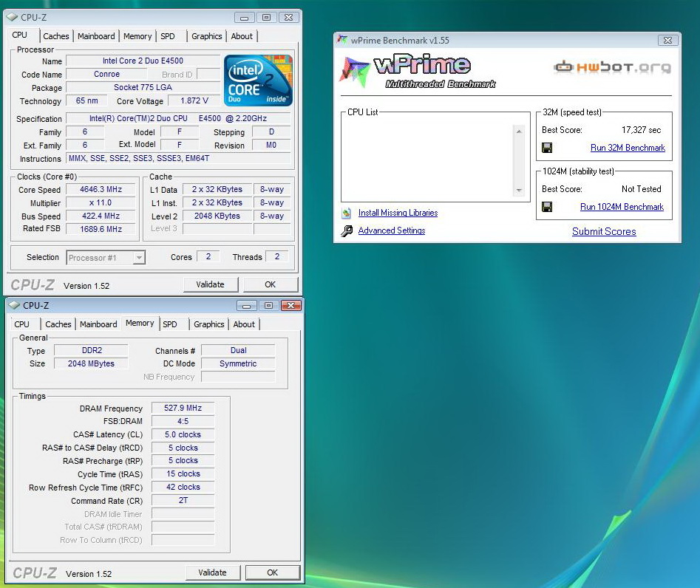Minimize the top CPU-Z window
This screenshot has height=588, width=700.
click(244, 18)
